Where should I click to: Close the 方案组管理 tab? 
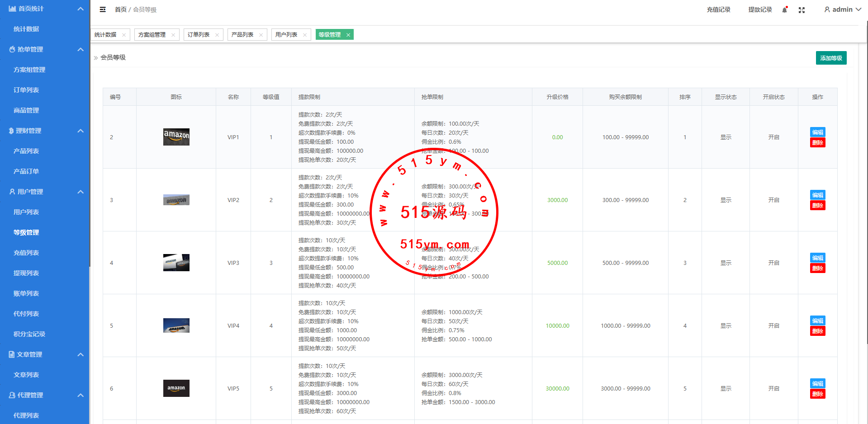pyautogui.click(x=173, y=35)
